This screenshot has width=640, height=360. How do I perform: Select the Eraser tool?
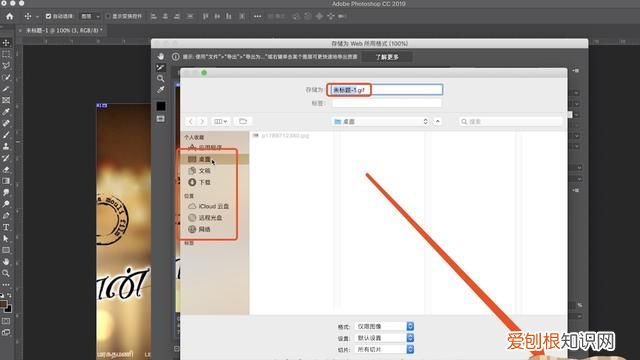(6, 169)
